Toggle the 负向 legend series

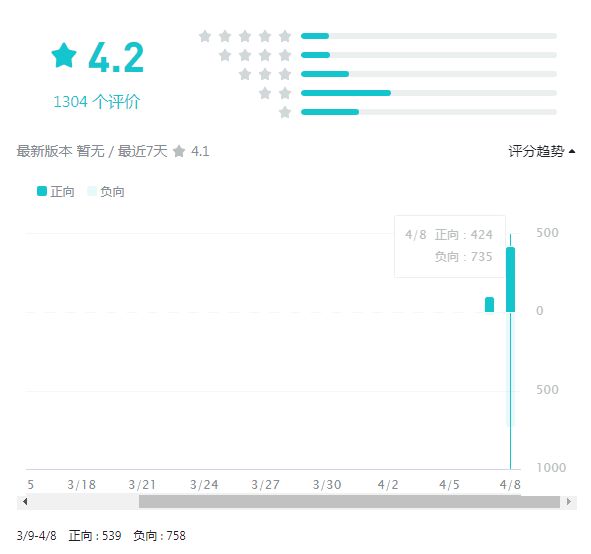coord(106,191)
